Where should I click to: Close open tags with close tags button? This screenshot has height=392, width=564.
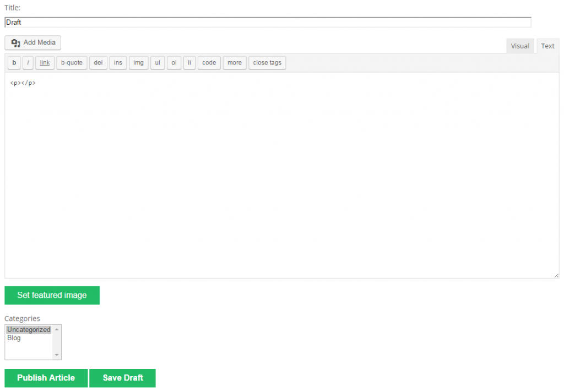[267, 62]
